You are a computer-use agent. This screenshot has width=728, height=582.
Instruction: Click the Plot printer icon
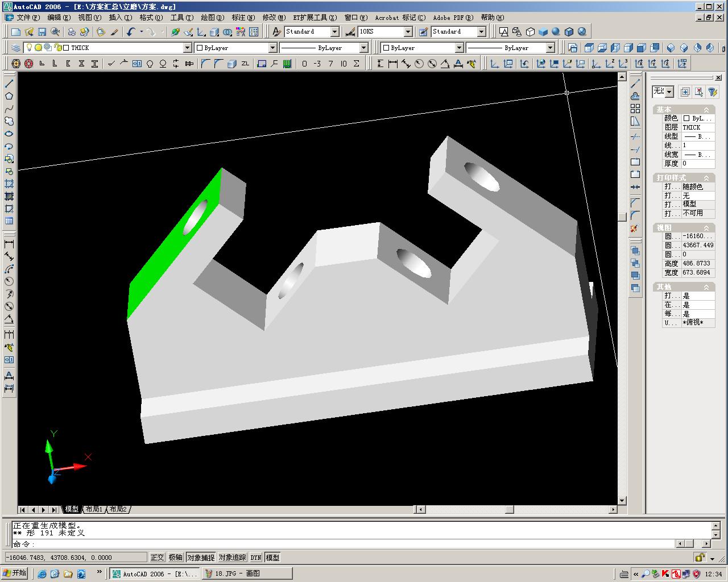click(x=72, y=32)
